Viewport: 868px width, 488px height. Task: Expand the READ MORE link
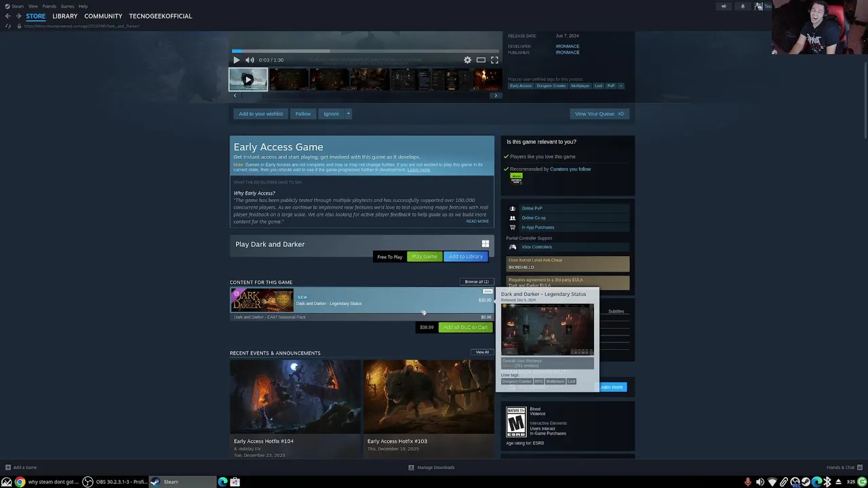[477, 222]
